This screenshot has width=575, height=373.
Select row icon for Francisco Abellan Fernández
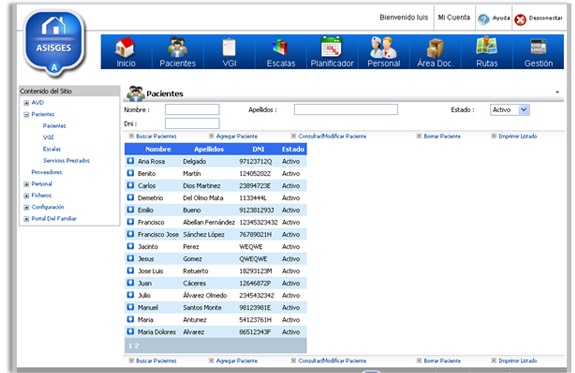pyautogui.click(x=131, y=222)
